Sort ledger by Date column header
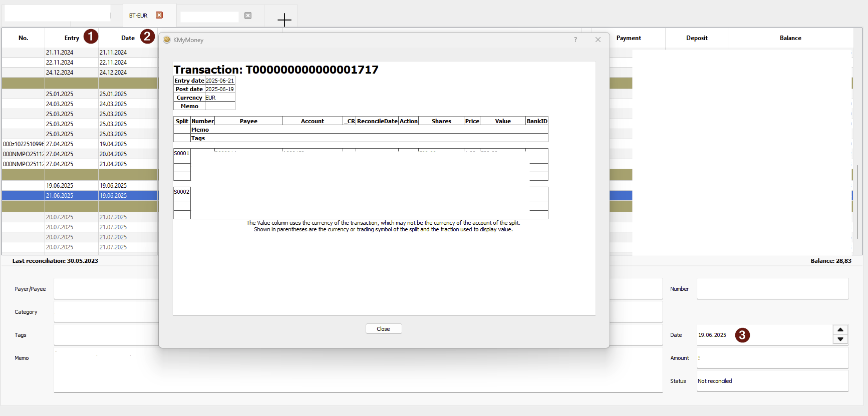Image resolution: width=868 pixels, height=416 pixels. [x=128, y=38]
